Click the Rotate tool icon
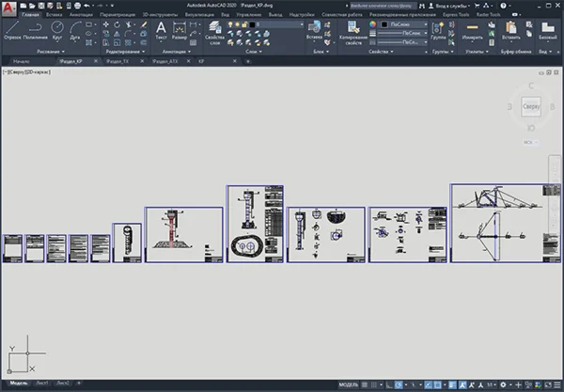This screenshot has width=564, height=392. tap(117, 24)
